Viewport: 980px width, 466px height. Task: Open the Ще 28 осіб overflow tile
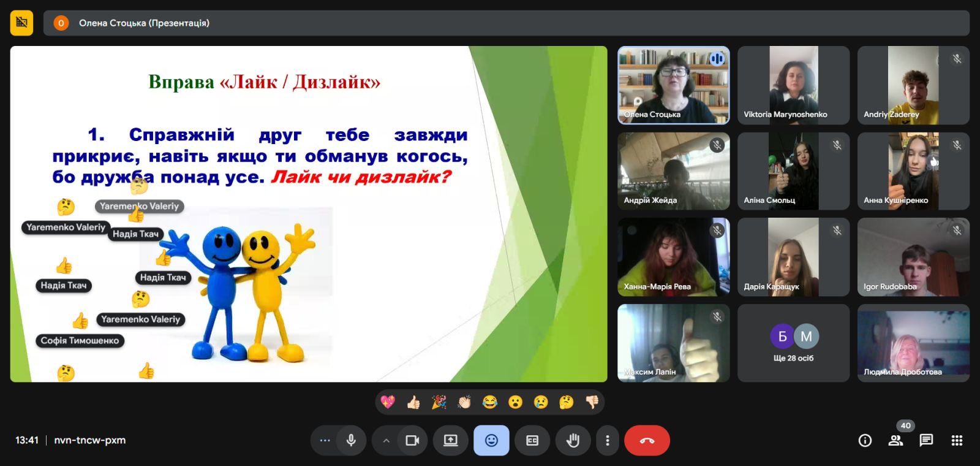[x=793, y=343]
